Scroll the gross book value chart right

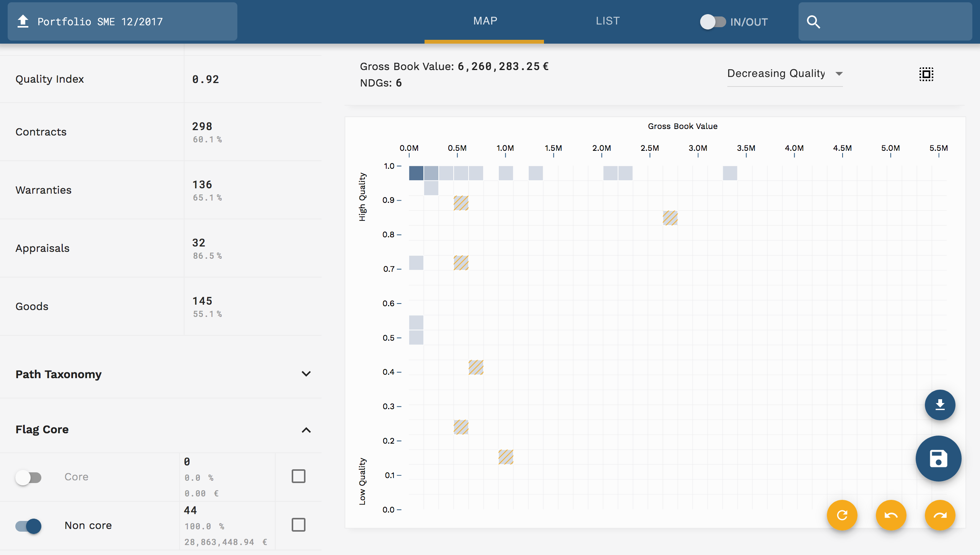(x=940, y=515)
